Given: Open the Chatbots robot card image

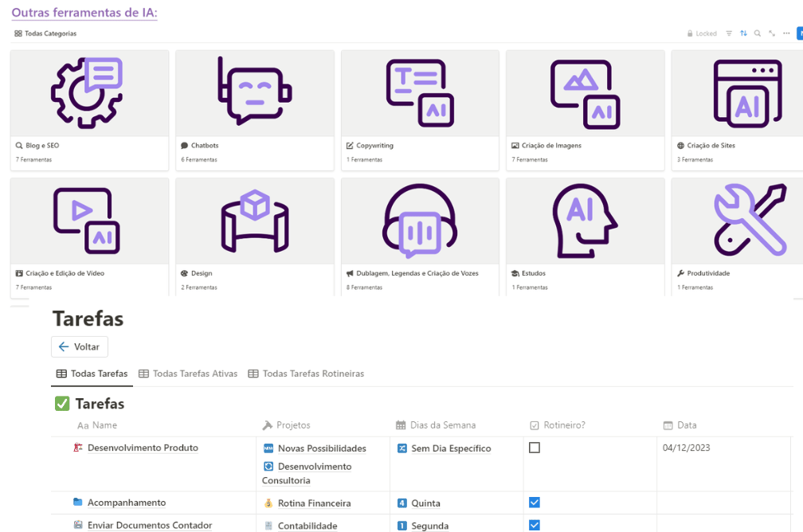Looking at the screenshot, I should (254, 92).
